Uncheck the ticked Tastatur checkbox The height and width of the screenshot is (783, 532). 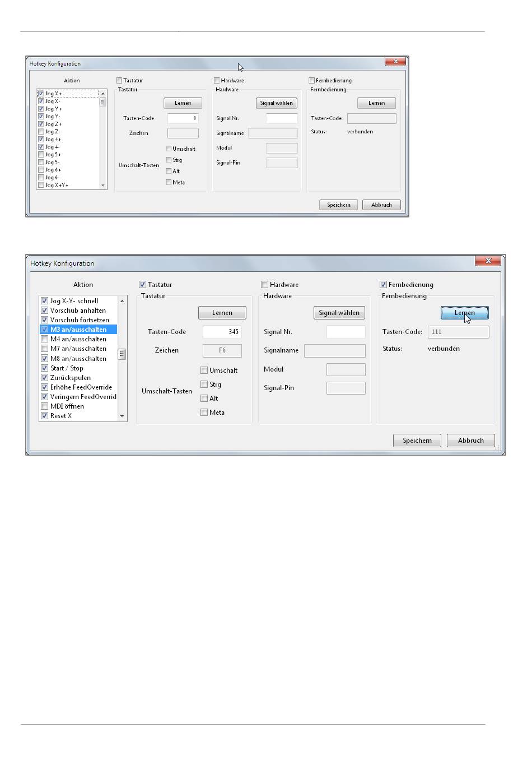pyautogui.click(x=142, y=285)
